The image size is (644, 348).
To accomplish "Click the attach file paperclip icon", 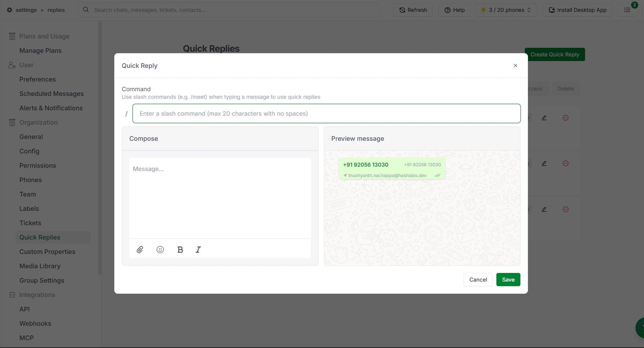I will [140, 250].
